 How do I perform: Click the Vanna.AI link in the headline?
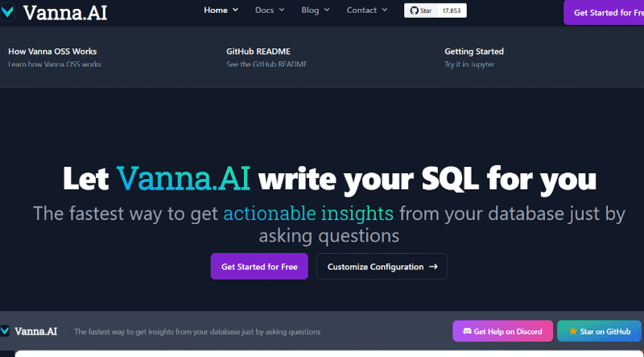coord(183,179)
